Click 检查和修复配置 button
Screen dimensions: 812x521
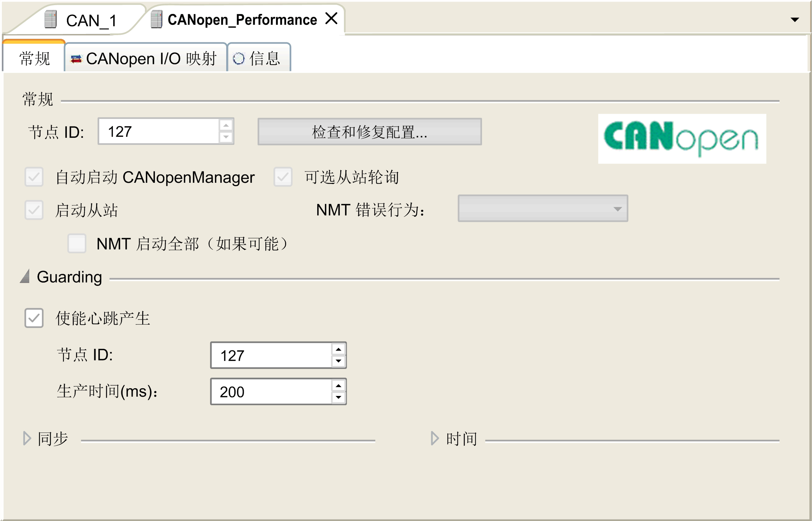[369, 132]
